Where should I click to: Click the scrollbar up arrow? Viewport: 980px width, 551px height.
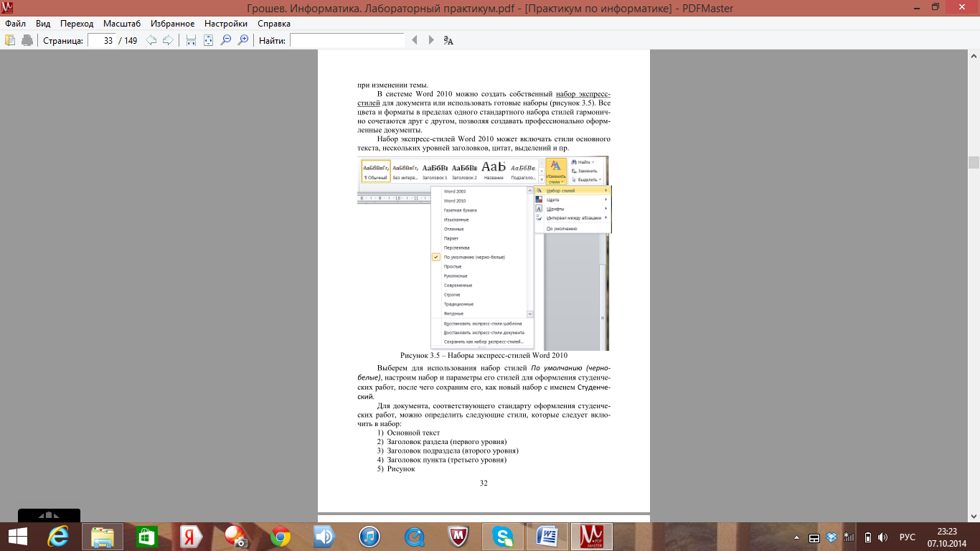(x=974, y=55)
